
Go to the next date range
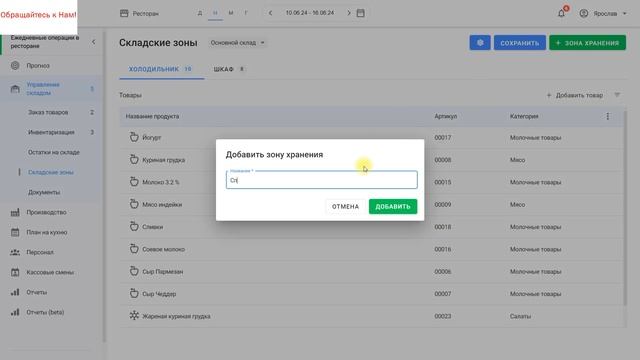[x=349, y=13]
